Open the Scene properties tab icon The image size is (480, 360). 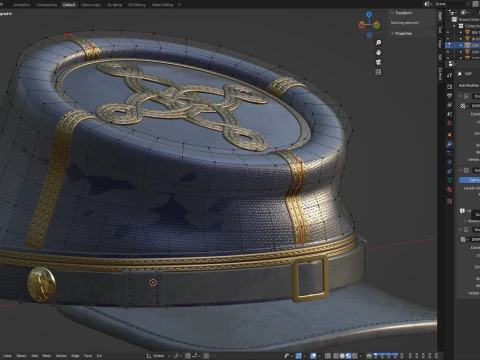coord(449,114)
